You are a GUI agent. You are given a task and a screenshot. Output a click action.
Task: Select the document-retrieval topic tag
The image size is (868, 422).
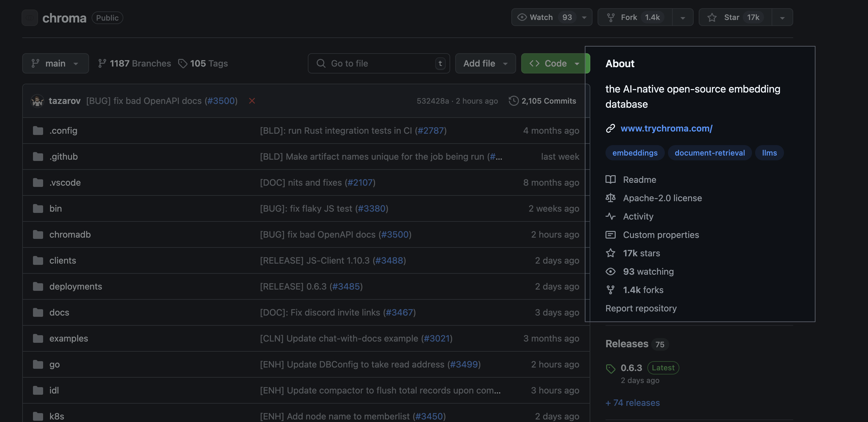(709, 153)
